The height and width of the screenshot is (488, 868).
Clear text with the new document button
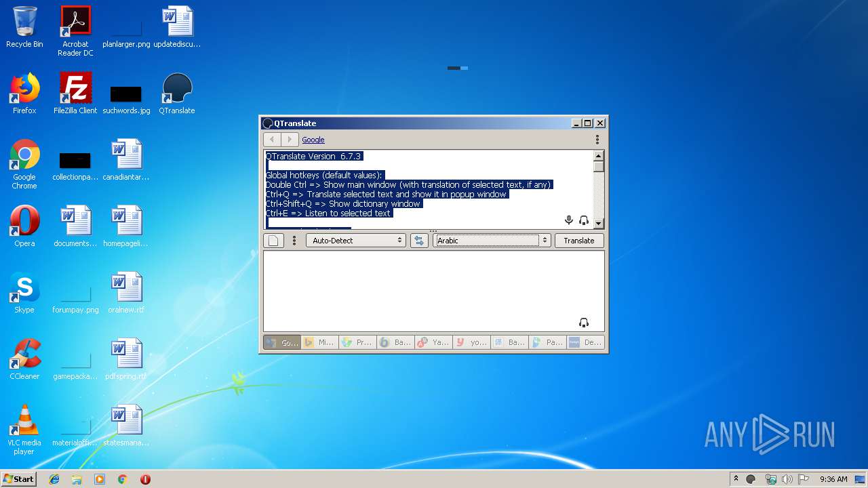273,241
